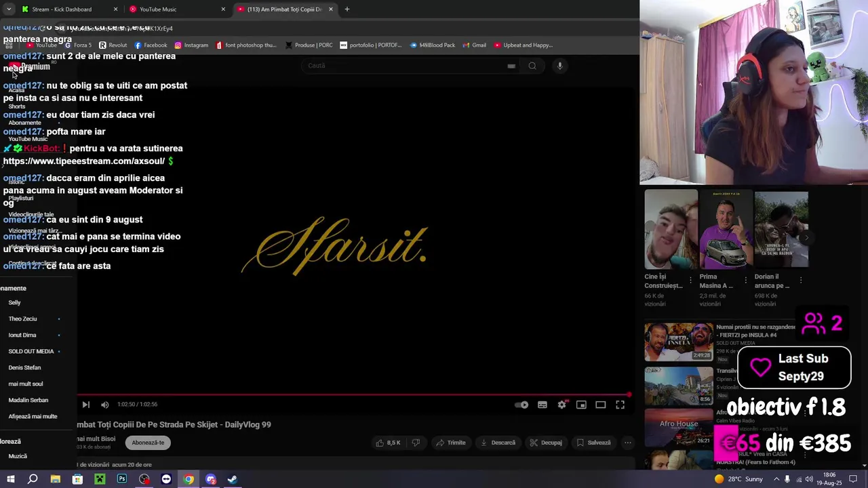Screen dimensions: 868x488
Task: Close the Kick Dashboard tab
Action: (x=115, y=9)
